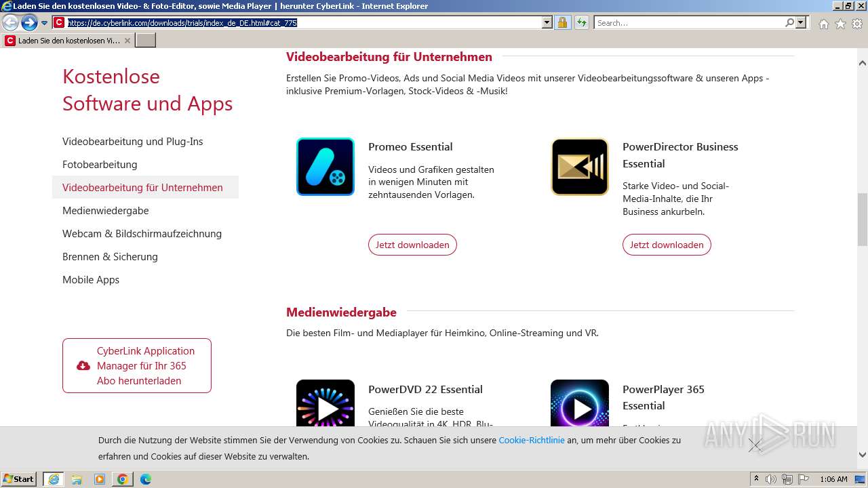Click the volume speaker tray icon
The height and width of the screenshot is (488, 868).
point(771,479)
